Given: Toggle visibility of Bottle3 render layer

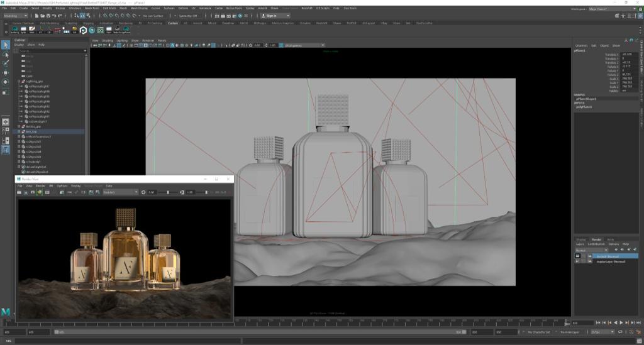Looking at the screenshot, I should [x=578, y=256].
